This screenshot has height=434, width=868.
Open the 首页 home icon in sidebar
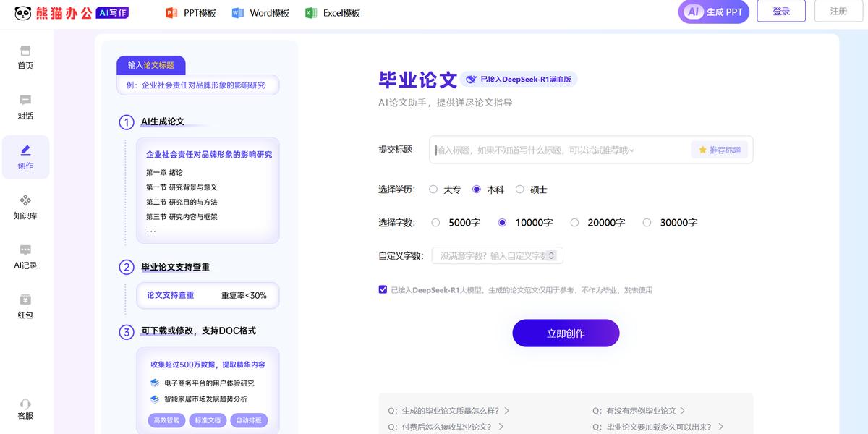click(25, 58)
